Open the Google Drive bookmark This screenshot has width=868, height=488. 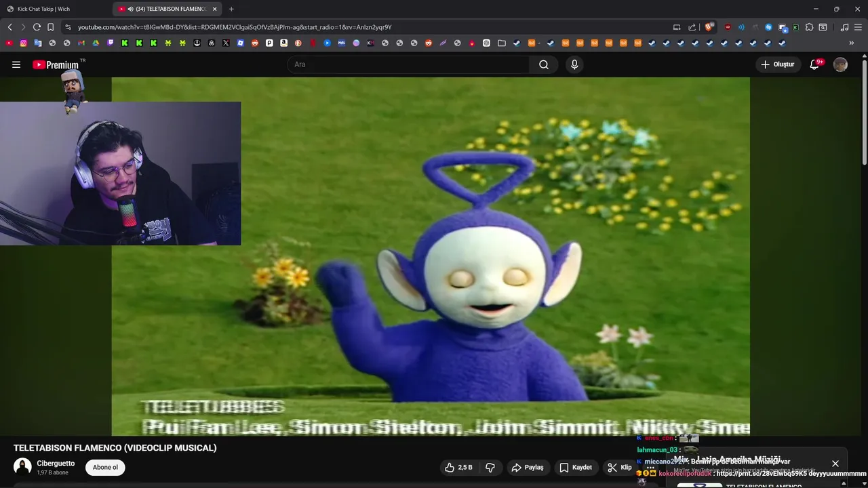click(96, 43)
